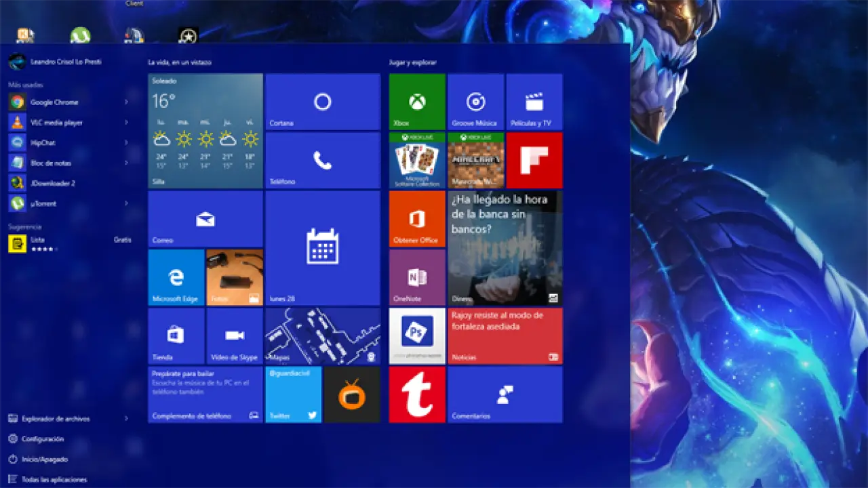Expand VLC media player jump list arrow
The height and width of the screenshot is (488, 868).
(126, 123)
